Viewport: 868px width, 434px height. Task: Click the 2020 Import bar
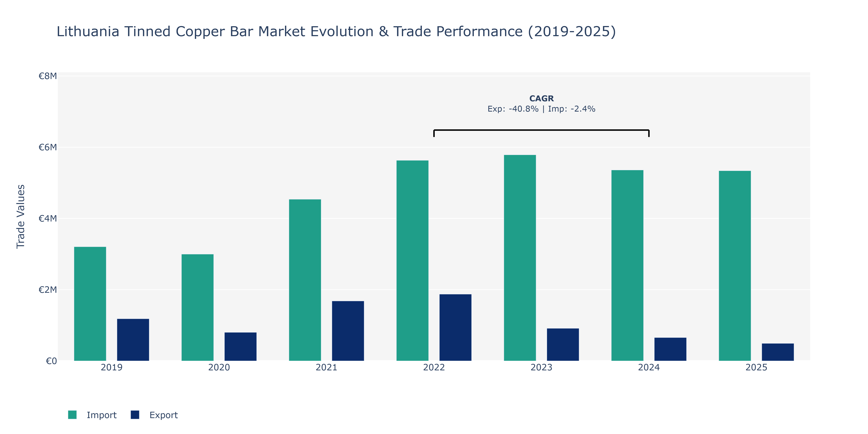coord(197,307)
